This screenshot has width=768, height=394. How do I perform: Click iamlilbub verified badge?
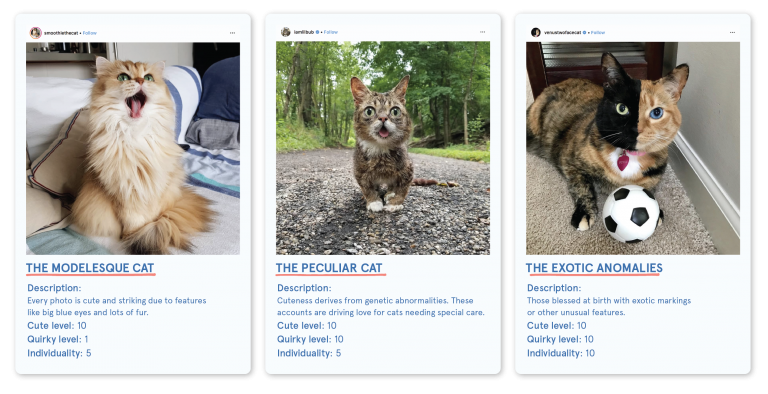tap(317, 32)
